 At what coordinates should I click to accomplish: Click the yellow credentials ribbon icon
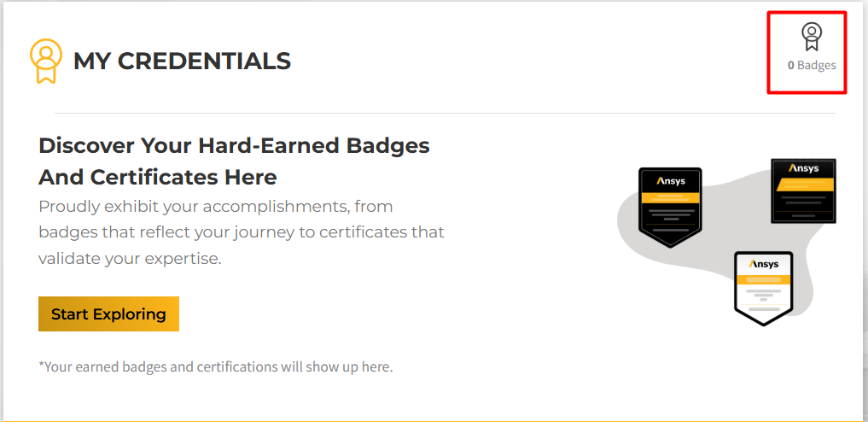[45, 61]
